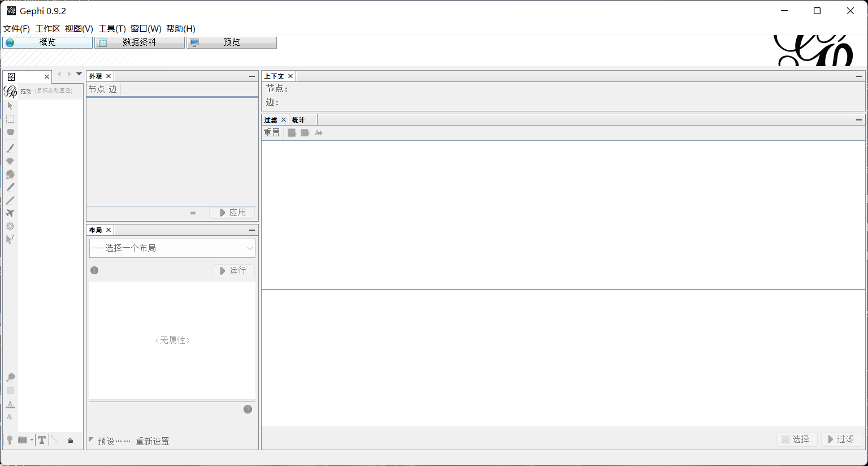Open the 视图(V) menu
Screen dimensions: 868x466
[x=79, y=29]
